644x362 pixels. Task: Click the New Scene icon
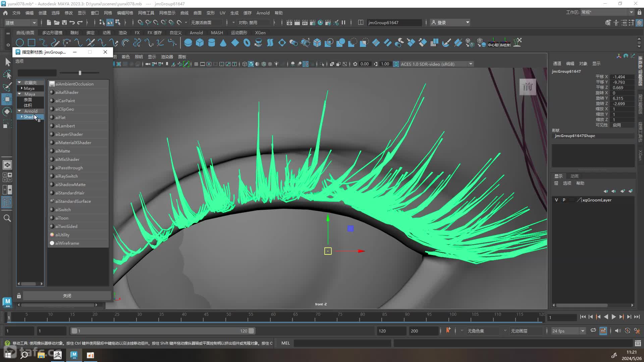[x=49, y=22]
